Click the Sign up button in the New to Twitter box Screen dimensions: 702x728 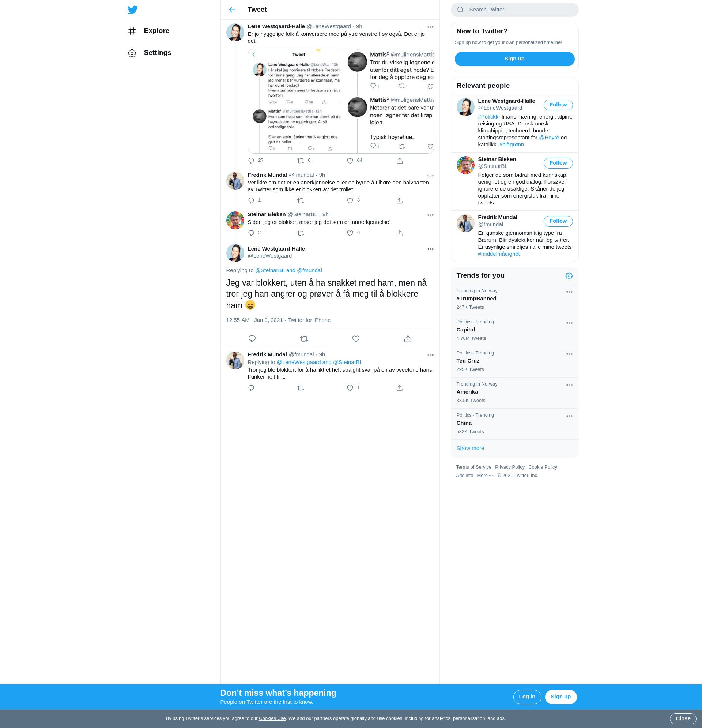click(x=514, y=59)
